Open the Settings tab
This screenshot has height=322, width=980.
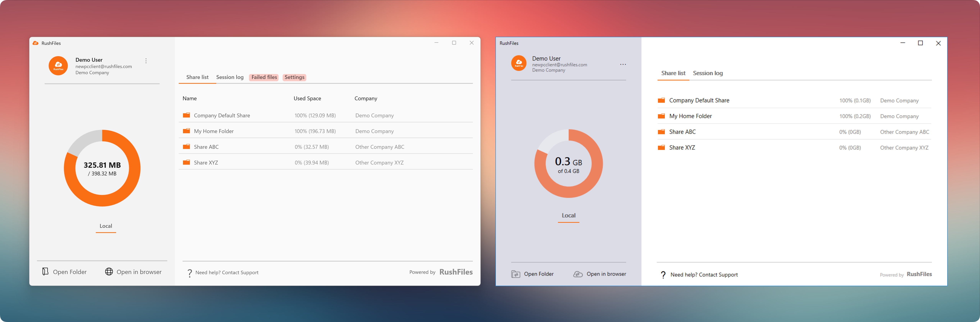(294, 77)
